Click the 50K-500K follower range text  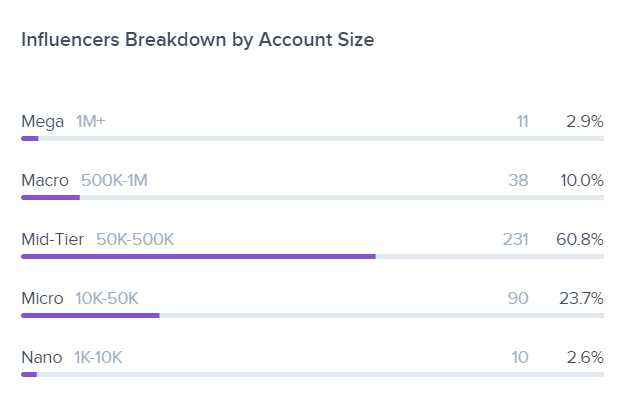(x=135, y=240)
